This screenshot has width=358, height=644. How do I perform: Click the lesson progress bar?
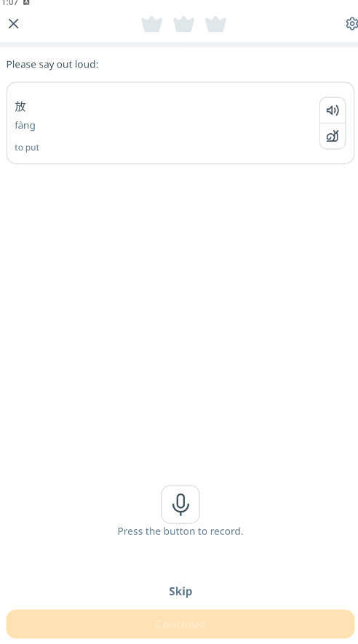(x=179, y=44)
